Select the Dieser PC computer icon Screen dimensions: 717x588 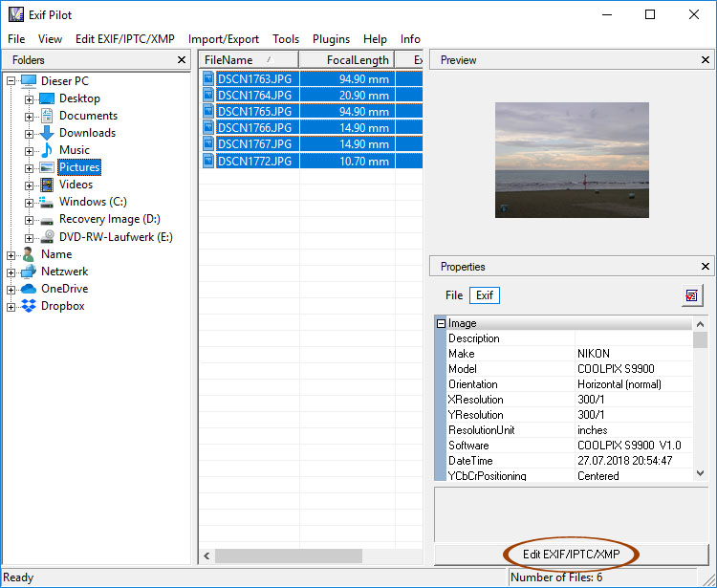click(x=29, y=81)
